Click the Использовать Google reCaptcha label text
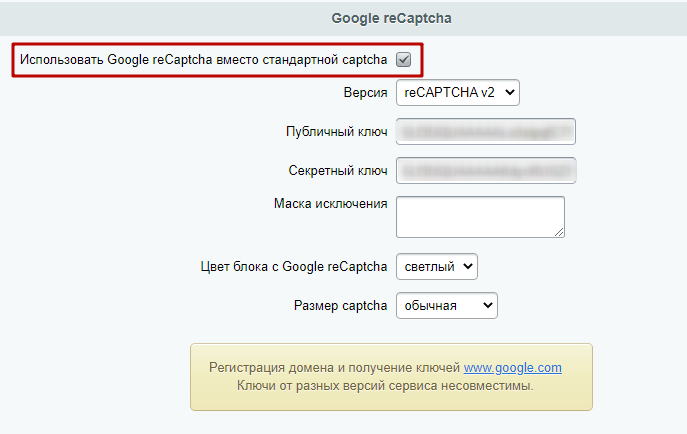 [204, 60]
